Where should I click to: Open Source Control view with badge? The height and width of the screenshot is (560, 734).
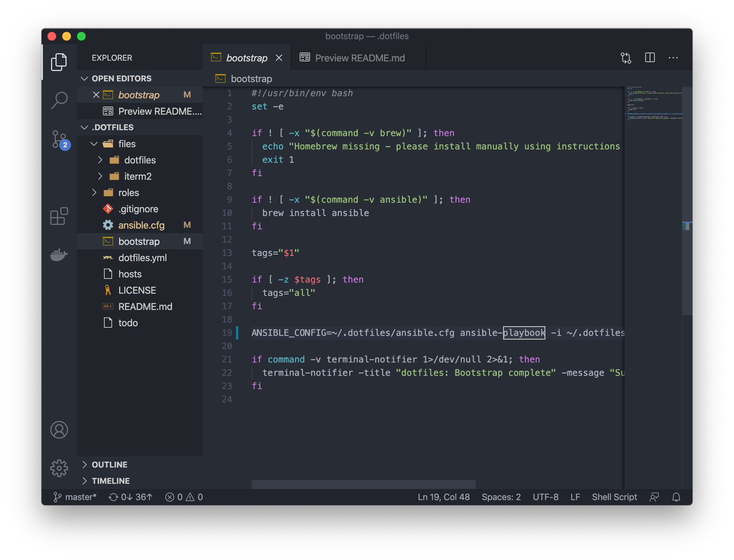coord(59,139)
